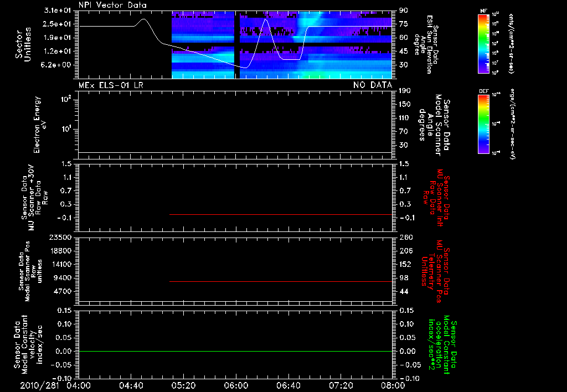Click the "04:00" time axis label

(79, 385)
